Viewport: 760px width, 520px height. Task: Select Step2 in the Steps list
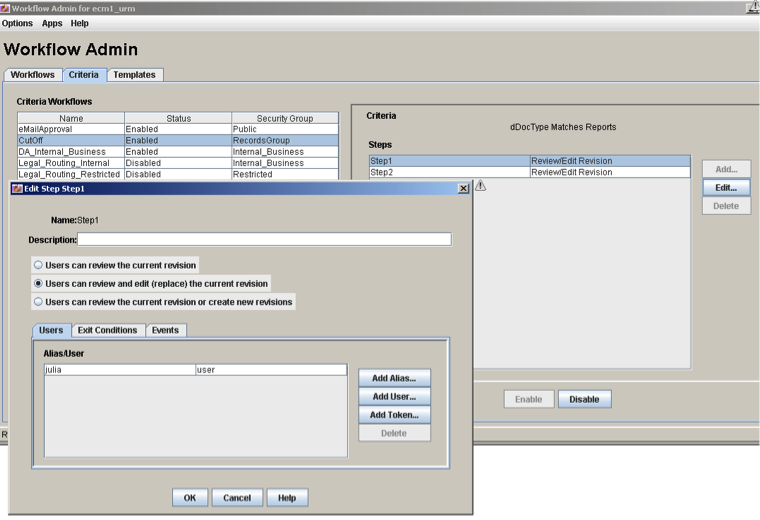click(x=530, y=172)
